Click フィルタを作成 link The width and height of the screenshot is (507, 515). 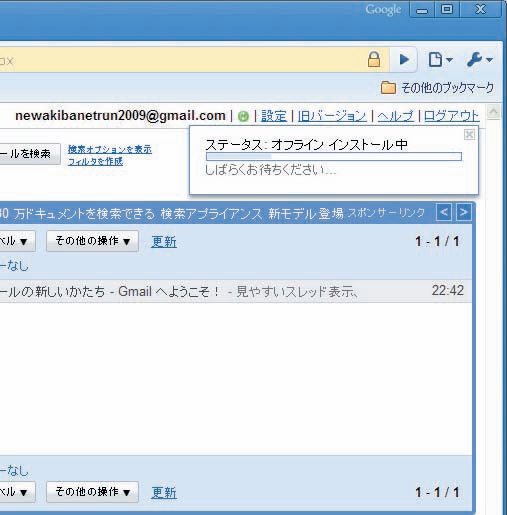click(95, 161)
